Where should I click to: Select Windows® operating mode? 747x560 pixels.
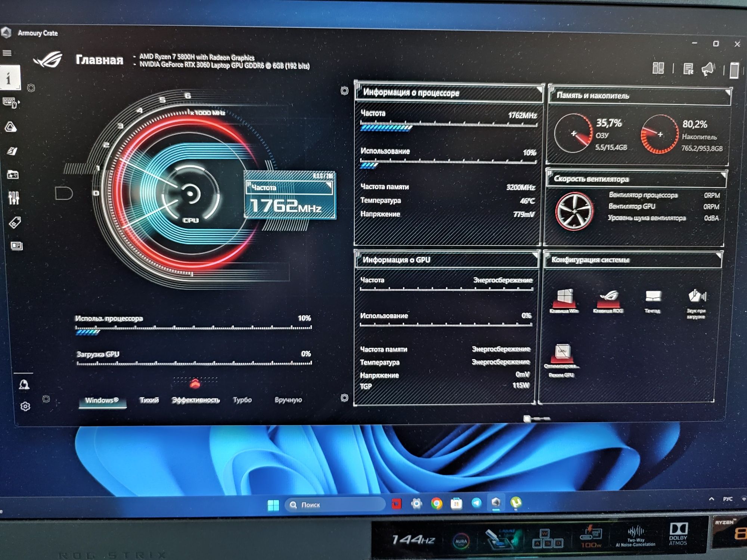[102, 400]
